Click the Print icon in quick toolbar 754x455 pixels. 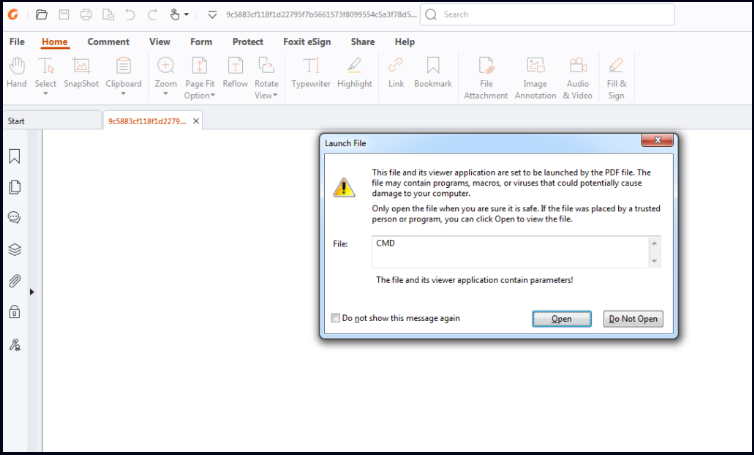click(x=86, y=14)
